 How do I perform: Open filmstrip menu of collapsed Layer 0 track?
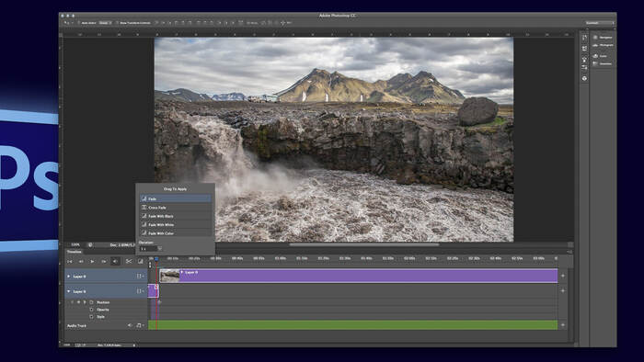tap(140, 277)
